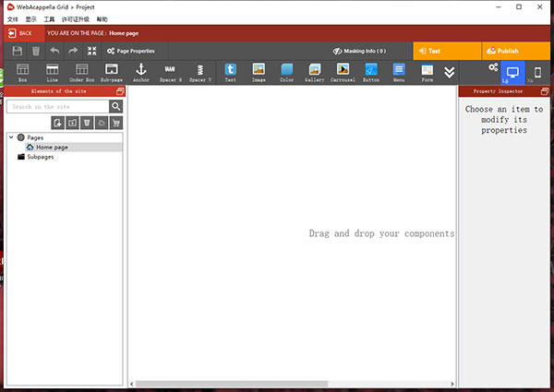This screenshot has height=392, width=554.
Task: Open the 文件 menu
Action: click(x=13, y=18)
